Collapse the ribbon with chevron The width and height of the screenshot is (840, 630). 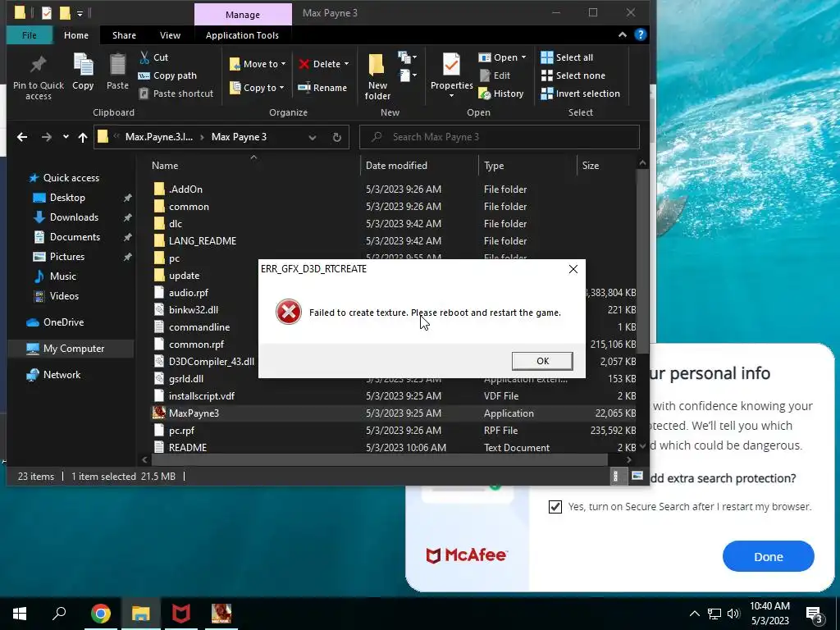pos(622,34)
